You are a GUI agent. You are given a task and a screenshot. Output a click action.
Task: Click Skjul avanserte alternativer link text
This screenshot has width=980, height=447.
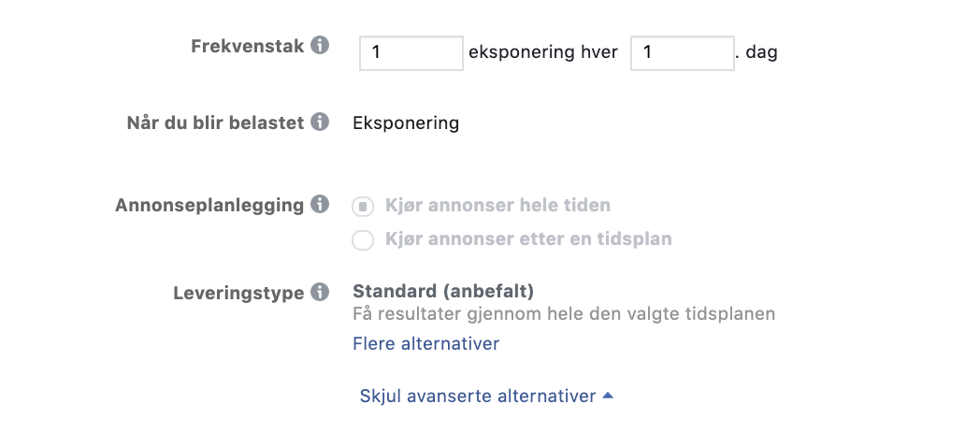(478, 397)
